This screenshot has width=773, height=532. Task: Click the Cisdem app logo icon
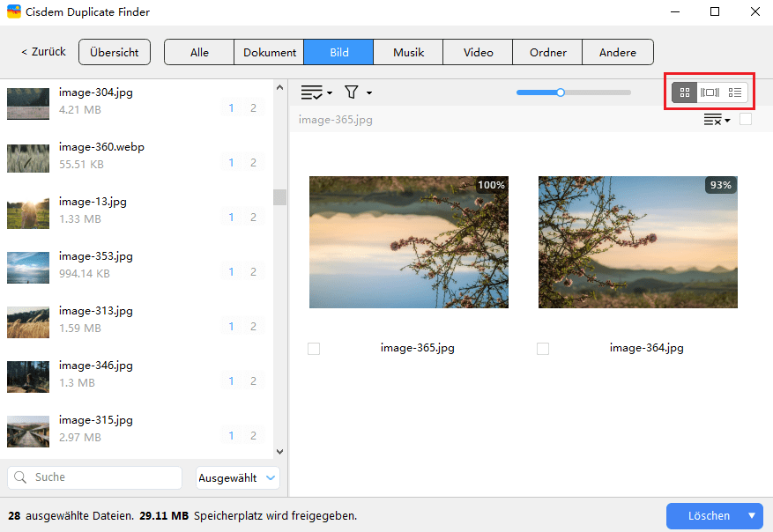pos(15,12)
